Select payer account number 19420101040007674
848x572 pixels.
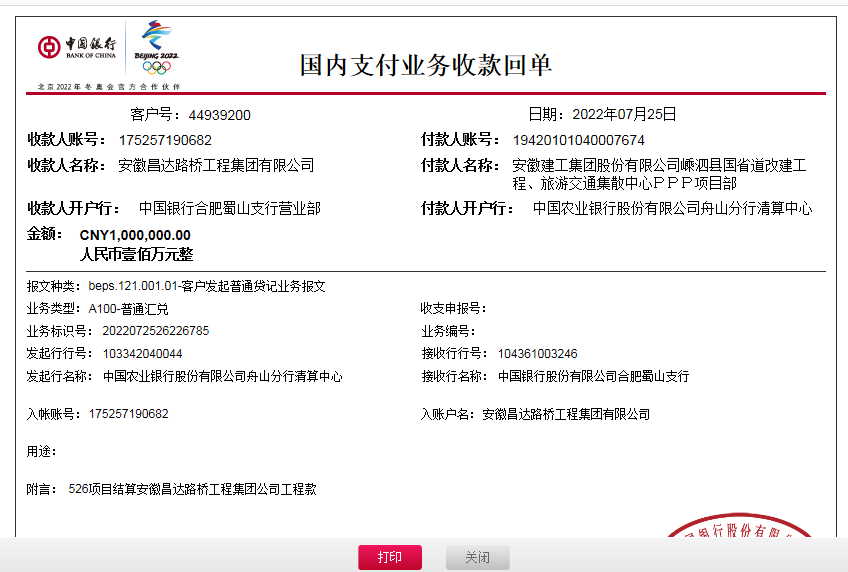tap(578, 140)
